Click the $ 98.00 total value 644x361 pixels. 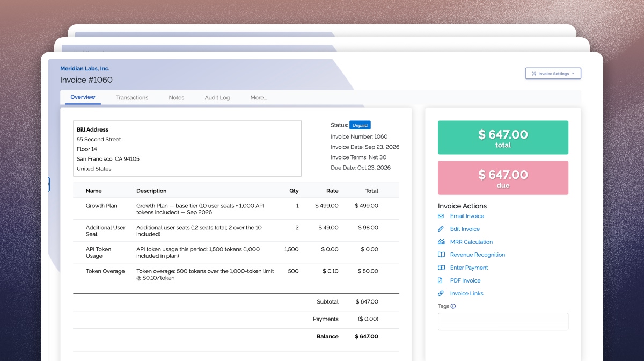(368, 228)
